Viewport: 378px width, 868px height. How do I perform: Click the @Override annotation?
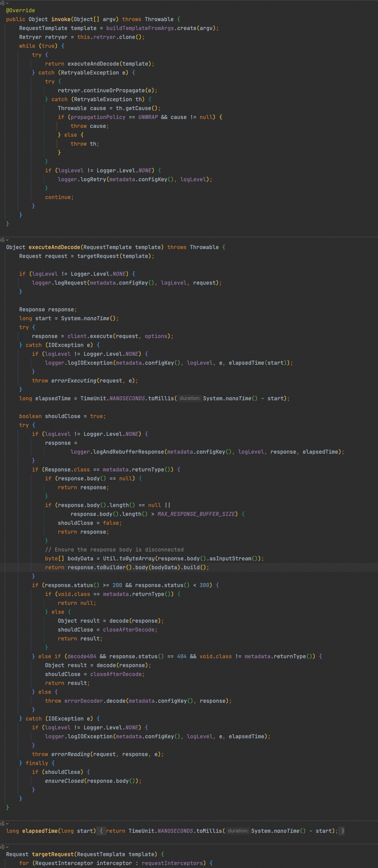pos(20,10)
